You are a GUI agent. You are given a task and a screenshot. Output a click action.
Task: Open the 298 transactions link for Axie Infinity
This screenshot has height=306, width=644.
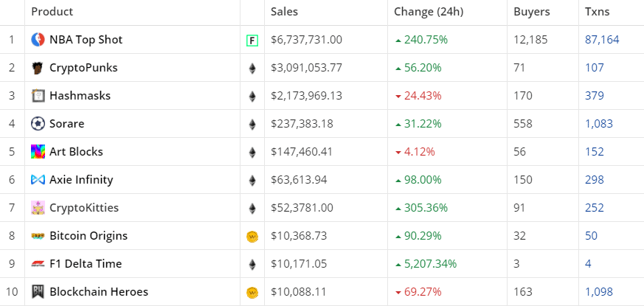(x=595, y=179)
